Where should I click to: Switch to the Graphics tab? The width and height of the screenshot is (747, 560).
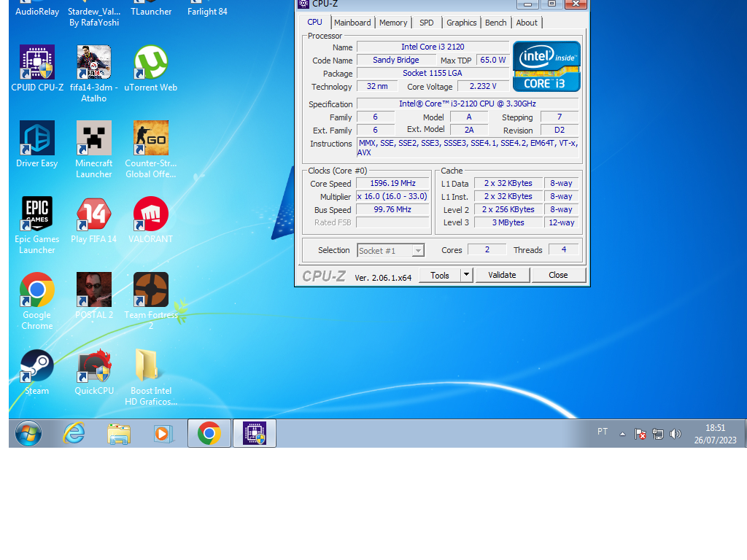point(461,23)
